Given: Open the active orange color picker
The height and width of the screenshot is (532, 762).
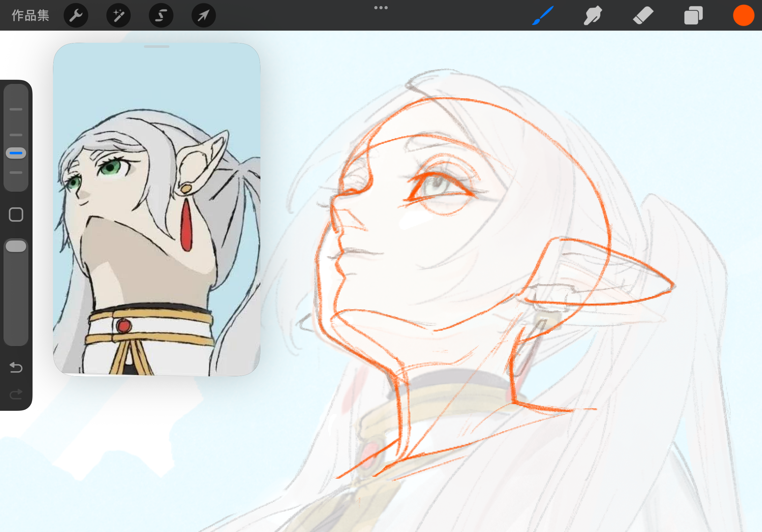Looking at the screenshot, I should [x=743, y=16].
